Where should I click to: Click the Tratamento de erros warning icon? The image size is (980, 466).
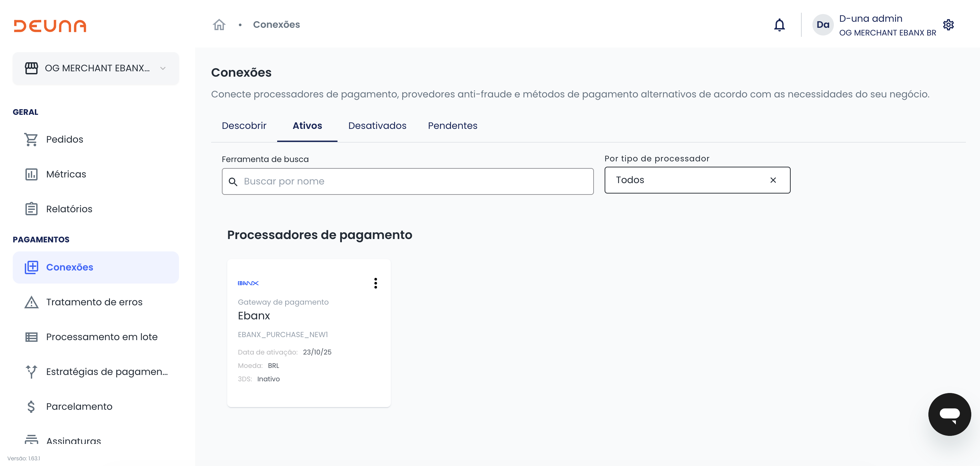[x=31, y=302]
